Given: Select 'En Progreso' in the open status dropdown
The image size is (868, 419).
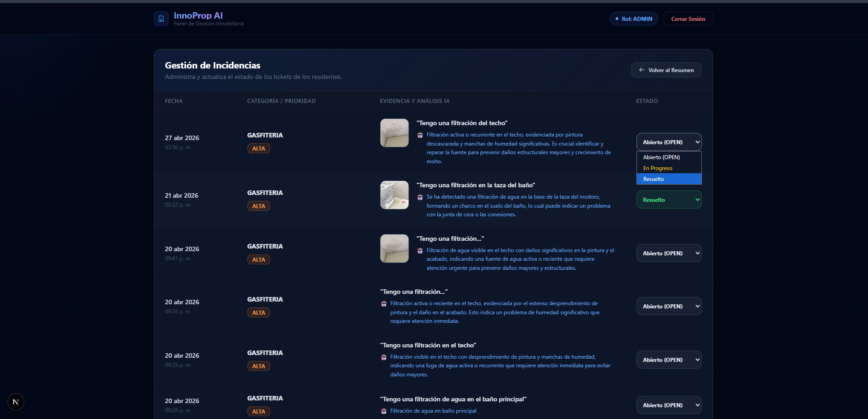Looking at the screenshot, I should coord(658,168).
